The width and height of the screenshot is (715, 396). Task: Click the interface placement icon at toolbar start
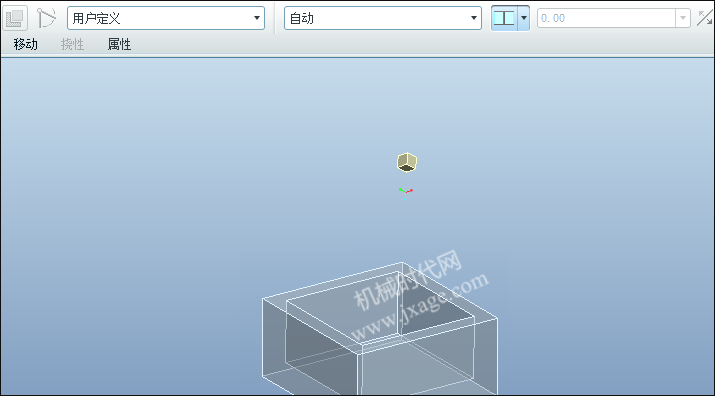[x=15, y=18]
